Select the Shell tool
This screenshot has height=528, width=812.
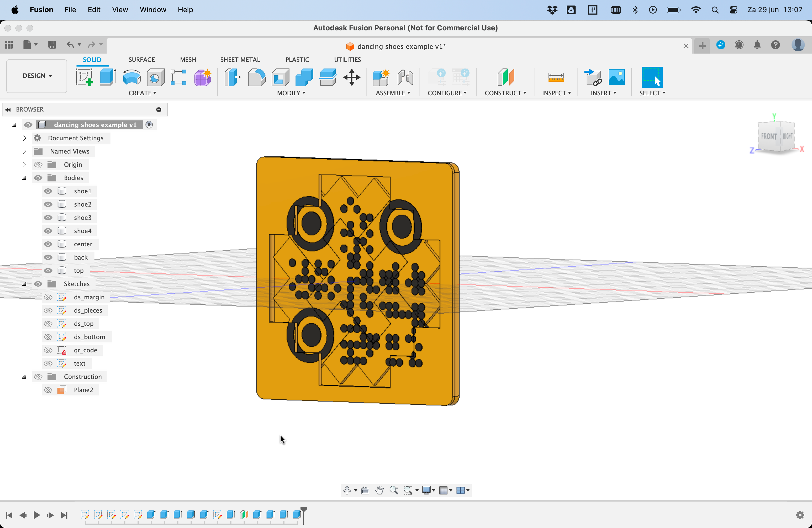[x=280, y=77]
